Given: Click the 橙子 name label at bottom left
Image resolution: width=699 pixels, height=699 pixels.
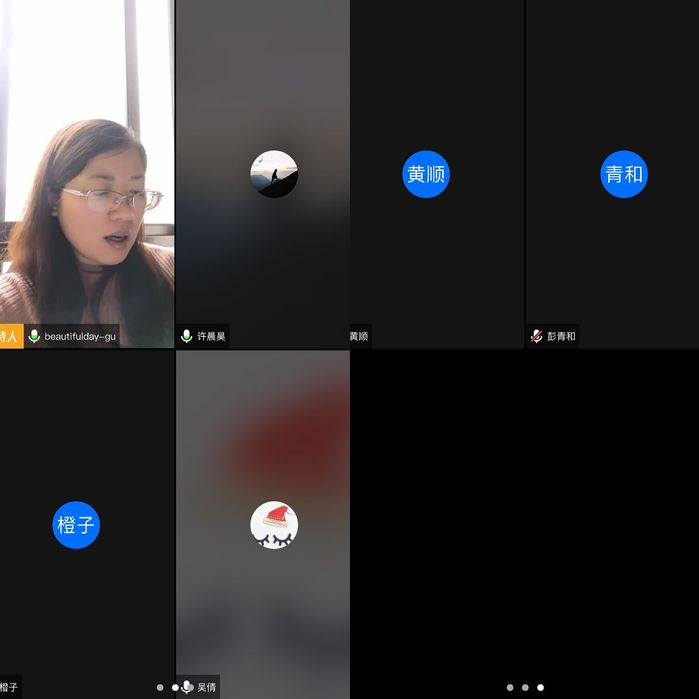Looking at the screenshot, I should pyautogui.click(x=9, y=687).
